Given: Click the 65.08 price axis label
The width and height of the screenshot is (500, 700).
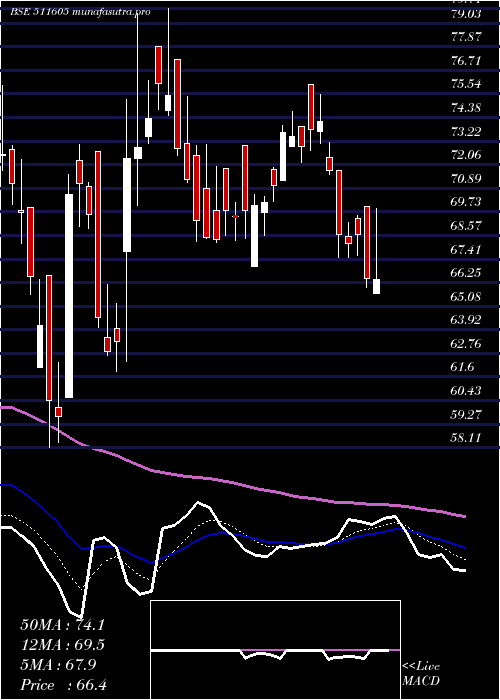Looking at the screenshot, I should tap(466, 296).
